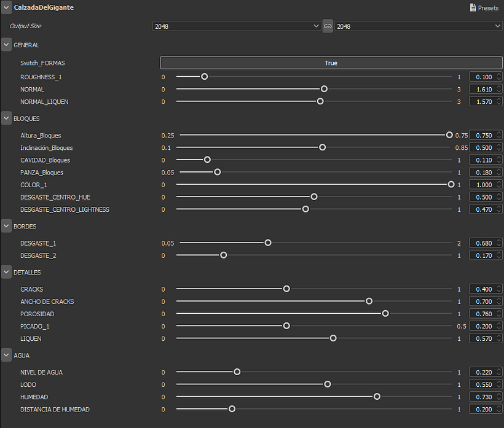
Task: Click the POROSIDAD slider handle
Action: click(x=385, y=314)
